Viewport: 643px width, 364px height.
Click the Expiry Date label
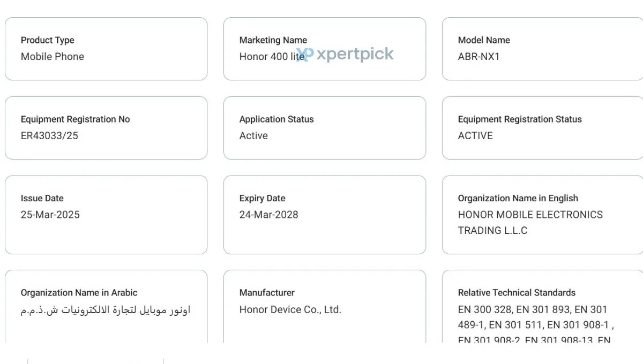pos(262,198)
